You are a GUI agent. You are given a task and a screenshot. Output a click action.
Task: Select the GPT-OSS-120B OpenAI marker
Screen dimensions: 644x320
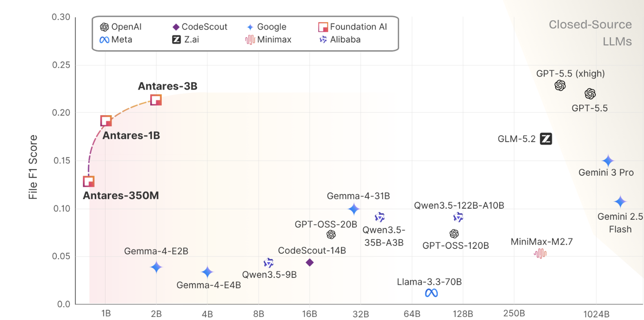tap(454, 234)
